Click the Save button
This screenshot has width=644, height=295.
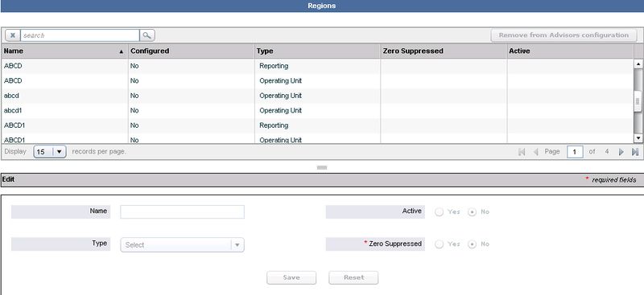(x=291, y=278)
